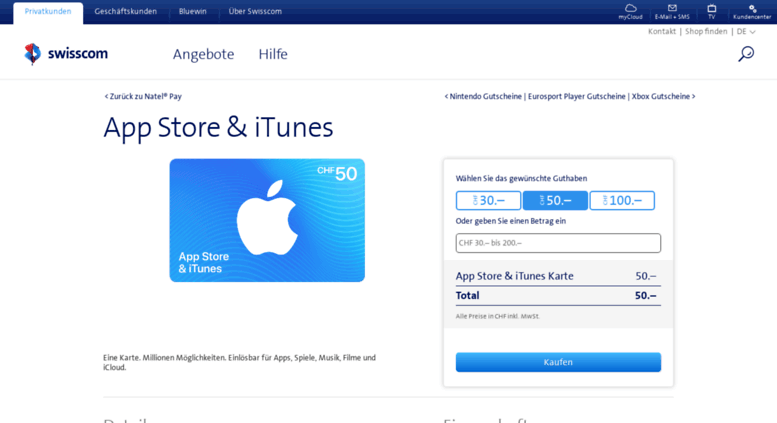Open the Kundencenter icon
The height and width of the screenshot is (423, 777).
[x=752, y=11]
